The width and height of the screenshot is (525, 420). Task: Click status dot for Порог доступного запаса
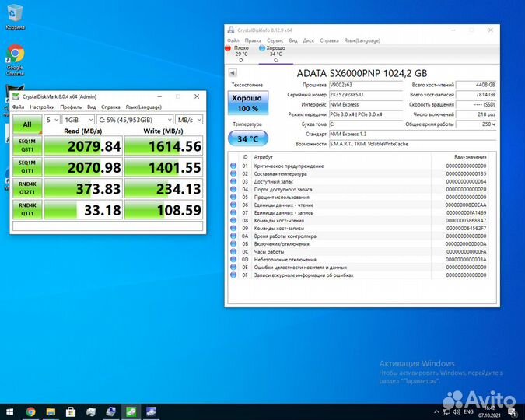click(x=233, y=189)
